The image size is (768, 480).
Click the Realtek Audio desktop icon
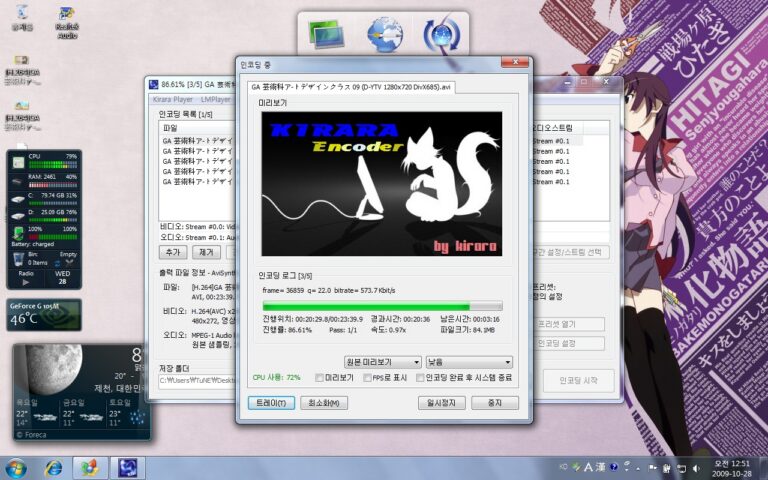67,22
